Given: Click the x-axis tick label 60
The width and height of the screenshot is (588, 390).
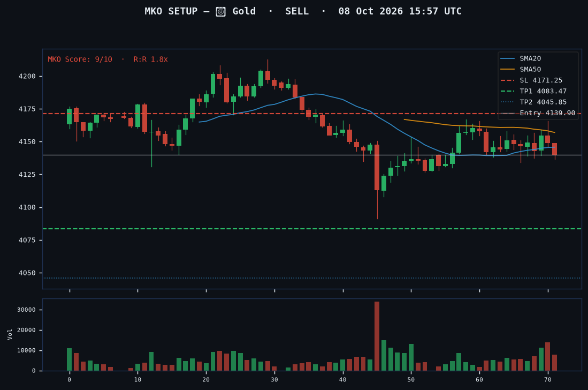Looking at the screenshot, I should (479, 379).
